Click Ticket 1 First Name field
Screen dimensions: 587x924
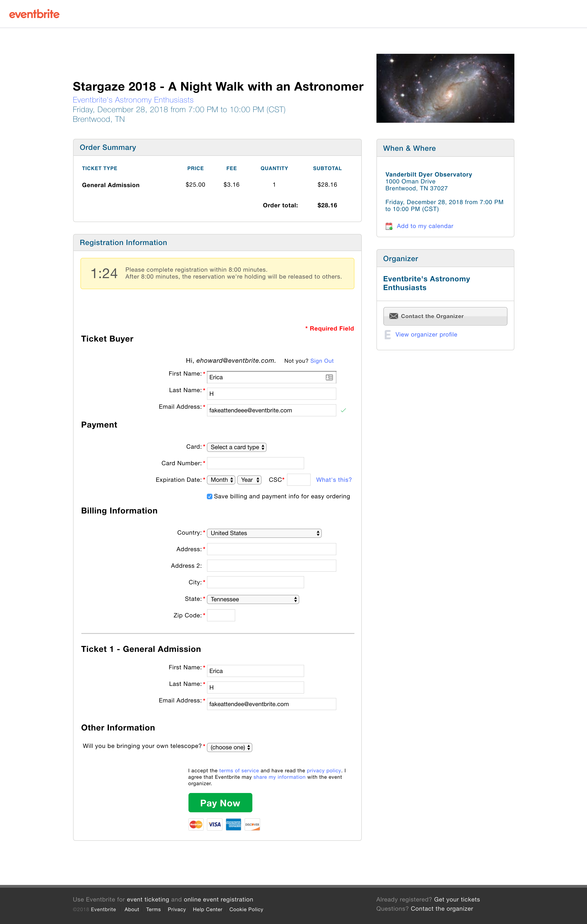(x=256, y=671)
